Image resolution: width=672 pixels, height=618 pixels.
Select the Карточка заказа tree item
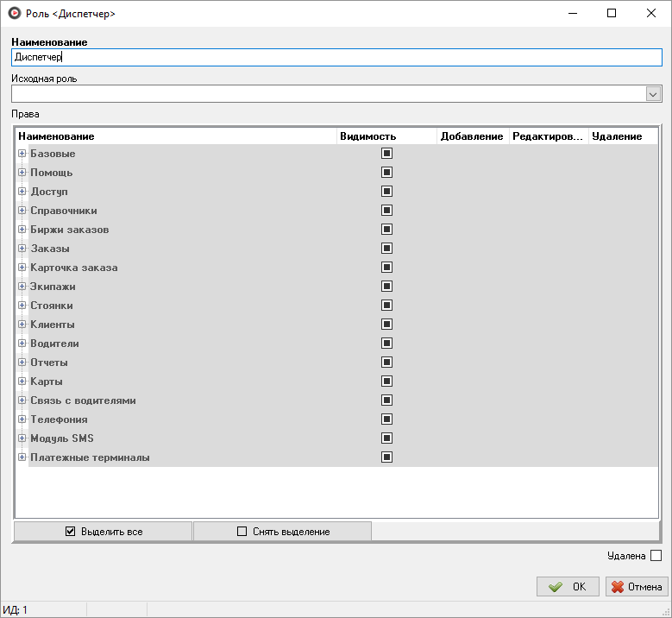pyautogui.click(x=74, y=268)
